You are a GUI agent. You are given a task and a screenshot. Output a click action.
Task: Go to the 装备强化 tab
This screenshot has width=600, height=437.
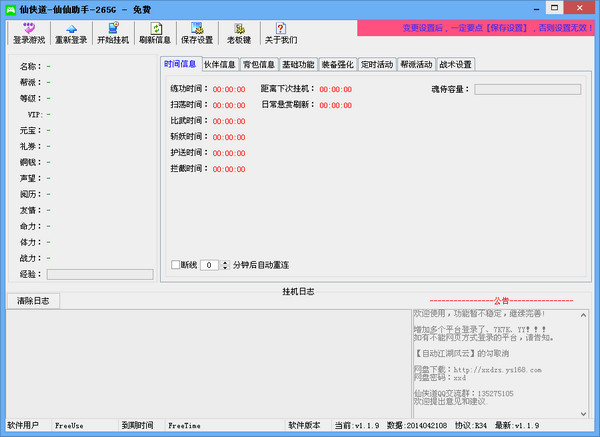point(338,64)
